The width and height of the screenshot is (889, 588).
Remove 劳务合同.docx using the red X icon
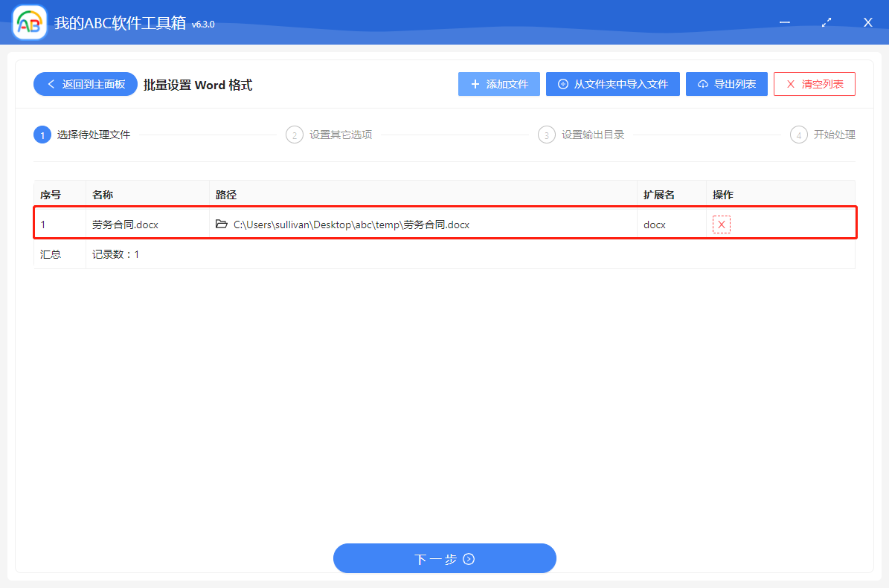(721, 224)
